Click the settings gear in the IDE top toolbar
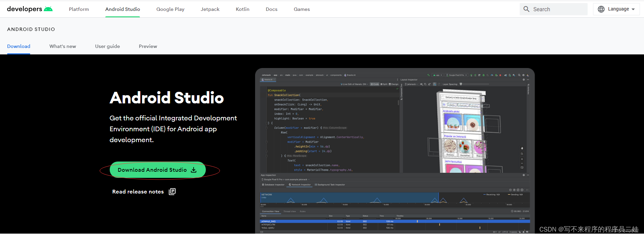This screenshot has width=644, height=236. (523, 75)
